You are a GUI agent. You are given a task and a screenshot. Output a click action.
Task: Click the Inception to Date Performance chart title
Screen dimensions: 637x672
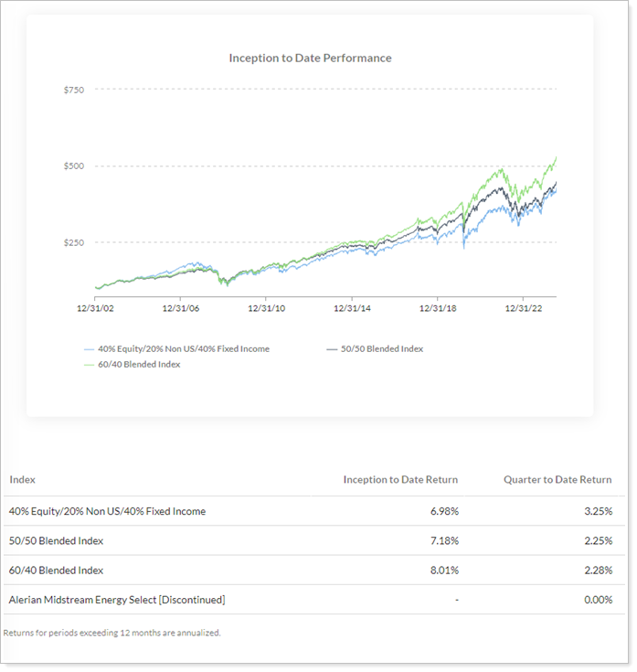point(310,58)
